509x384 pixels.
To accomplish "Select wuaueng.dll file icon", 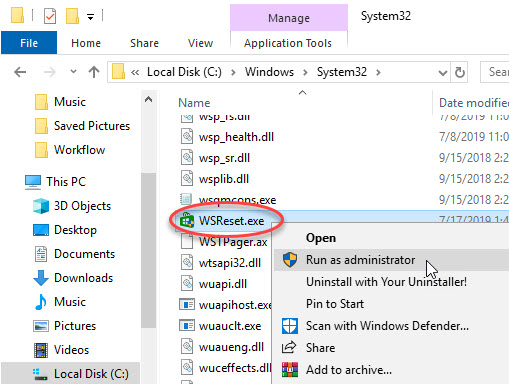I will [187, 347].
